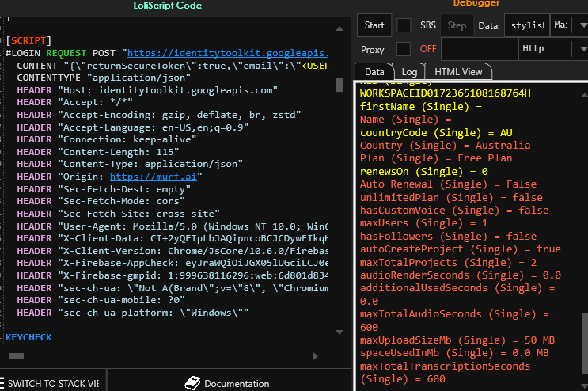Open the Http proxy type dropdown
Image resolution: width=588 pixels, height=391 pixels.
553,49
